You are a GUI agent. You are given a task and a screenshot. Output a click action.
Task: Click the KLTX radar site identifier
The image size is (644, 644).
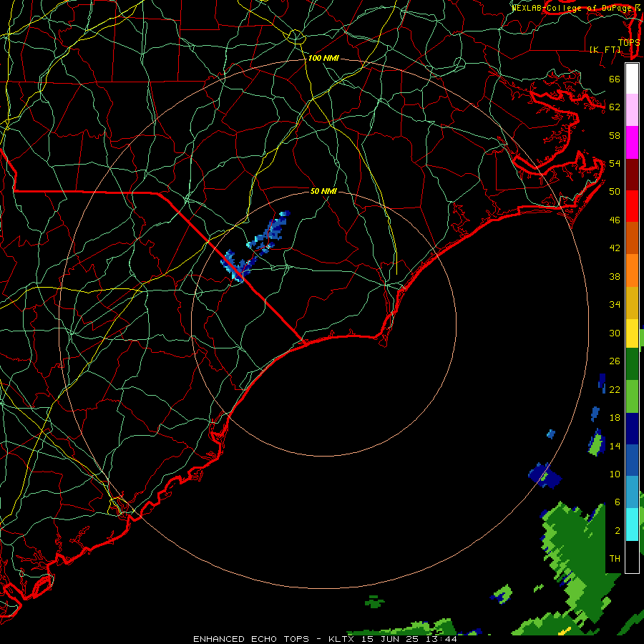(341, 639)
